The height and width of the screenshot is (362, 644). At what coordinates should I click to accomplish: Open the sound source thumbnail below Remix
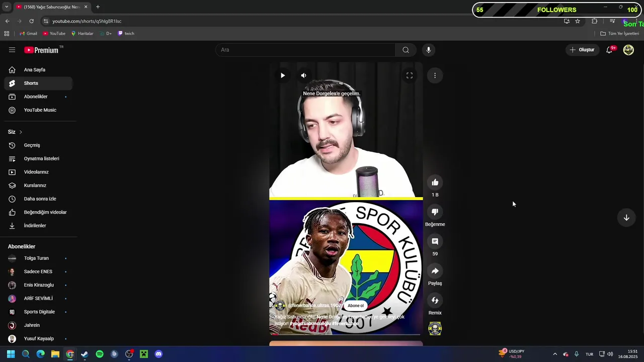(435, 329)
